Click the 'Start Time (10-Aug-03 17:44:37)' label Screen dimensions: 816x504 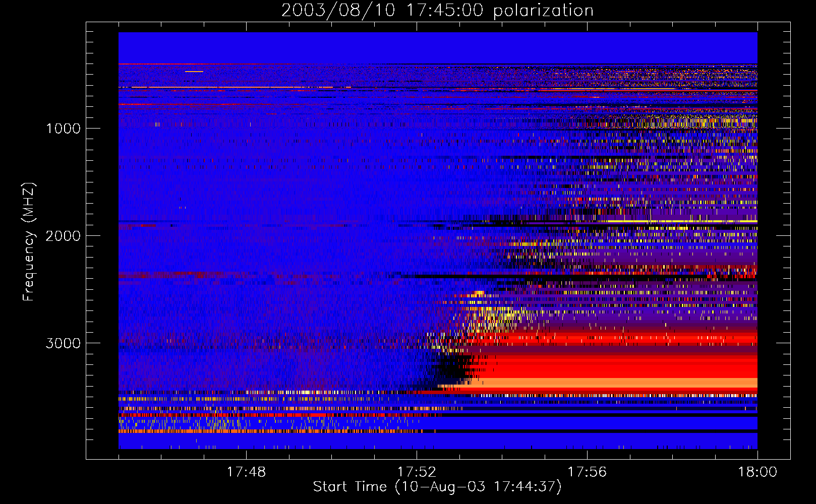437,487
